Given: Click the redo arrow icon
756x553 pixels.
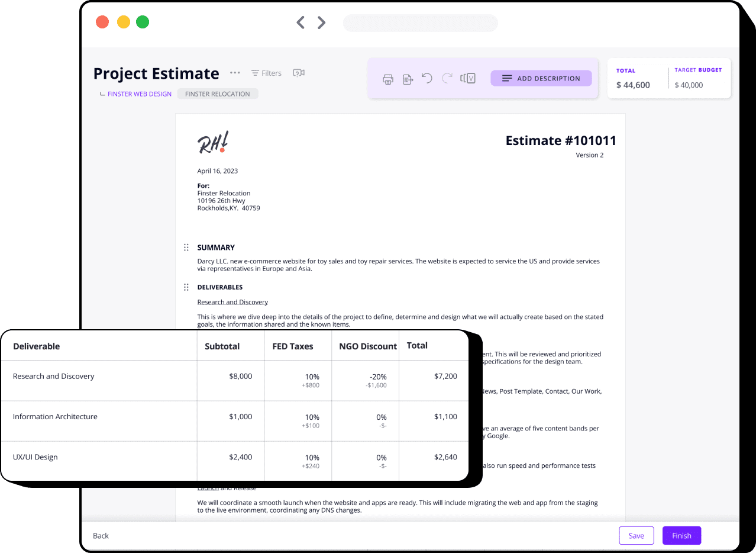Looking at the screenshot, I should (x=447, y=78).
